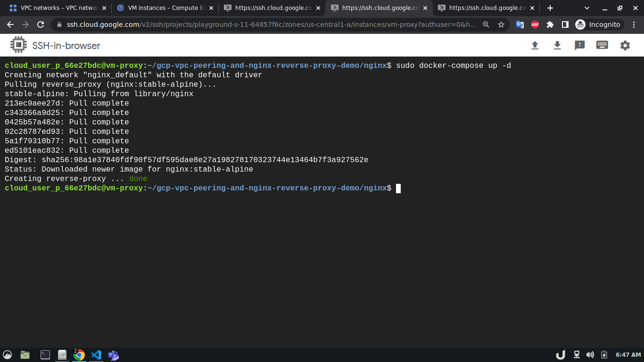Open Microsoft Teams from taskbar
Viewport: 644px width, 362px height.
pos(113,355)
